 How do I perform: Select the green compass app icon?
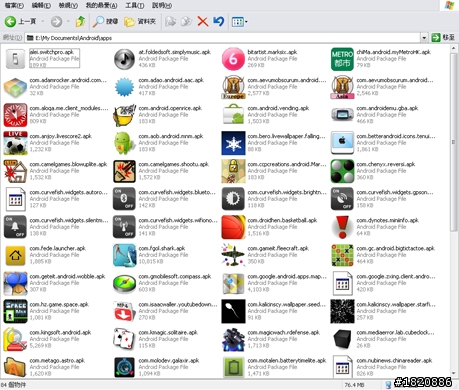(x=124, y=283)
